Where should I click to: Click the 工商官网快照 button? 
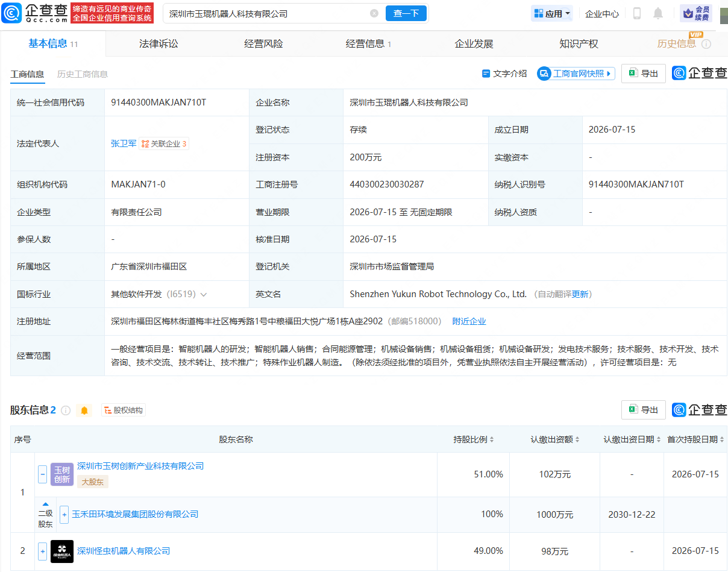click(576, 74)
